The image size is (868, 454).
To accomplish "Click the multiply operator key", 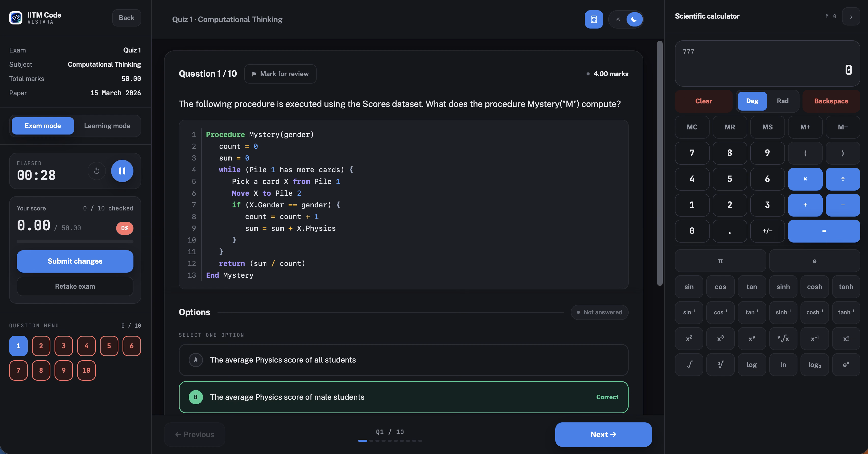I will pyautogui.click(x=805, y=179).
